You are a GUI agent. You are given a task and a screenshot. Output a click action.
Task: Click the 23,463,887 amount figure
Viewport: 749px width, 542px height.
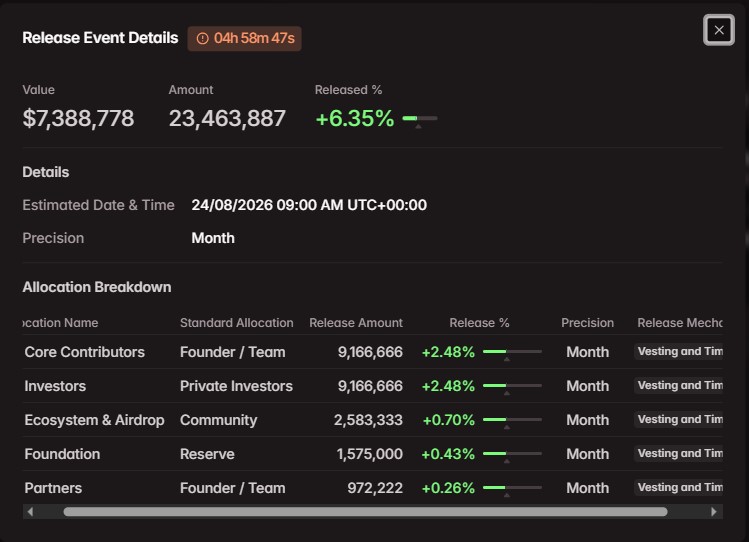coord(227,118)
